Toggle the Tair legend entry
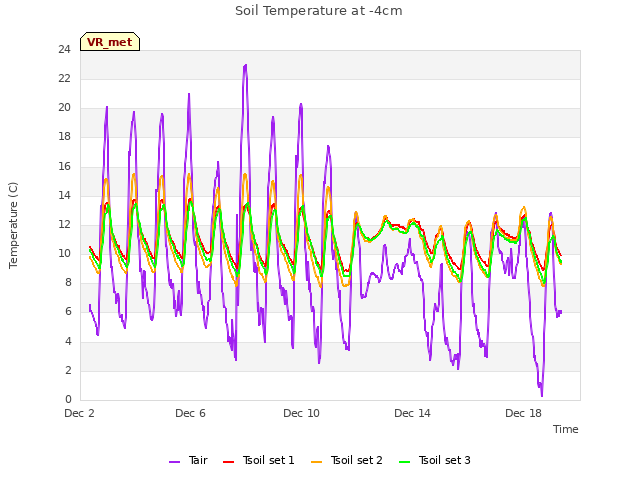Viewport: 640px width, 480px height. [188, 460]
